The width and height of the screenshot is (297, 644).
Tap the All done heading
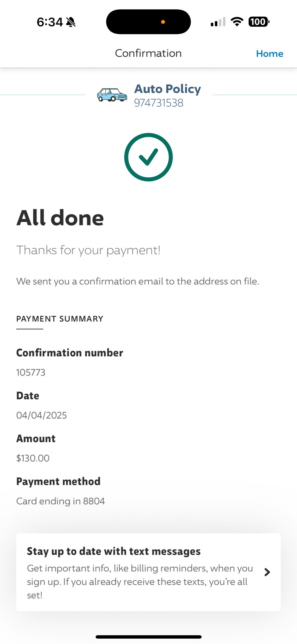[x=60, y=218]
